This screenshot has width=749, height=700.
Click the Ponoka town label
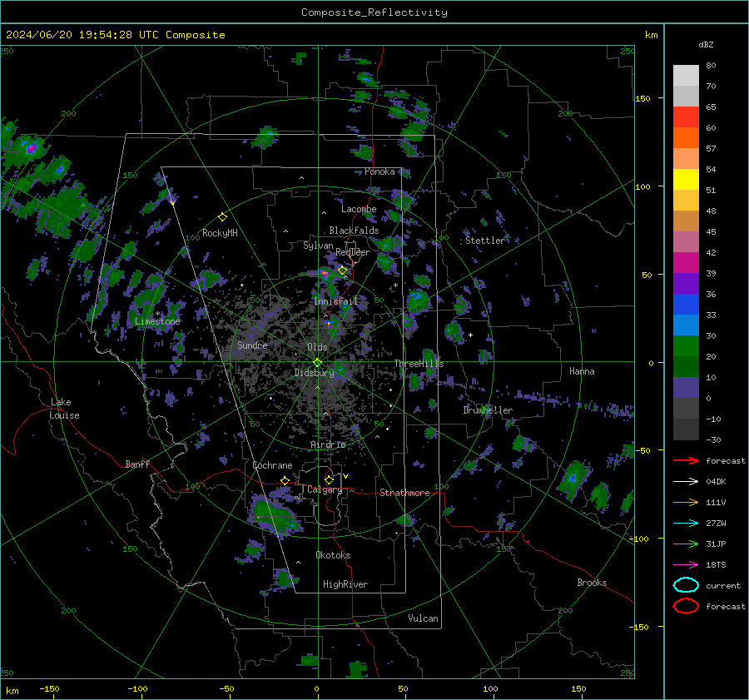[379, 171]
